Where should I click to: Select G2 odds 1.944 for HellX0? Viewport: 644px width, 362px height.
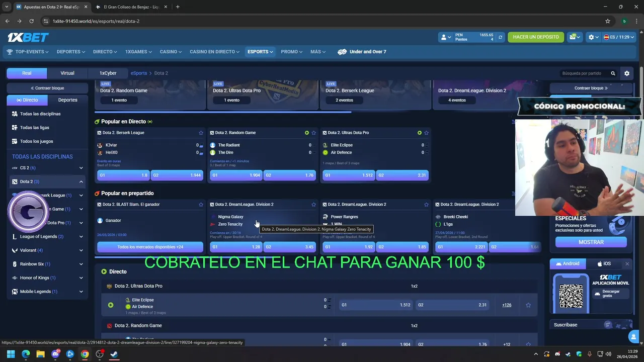177,175
